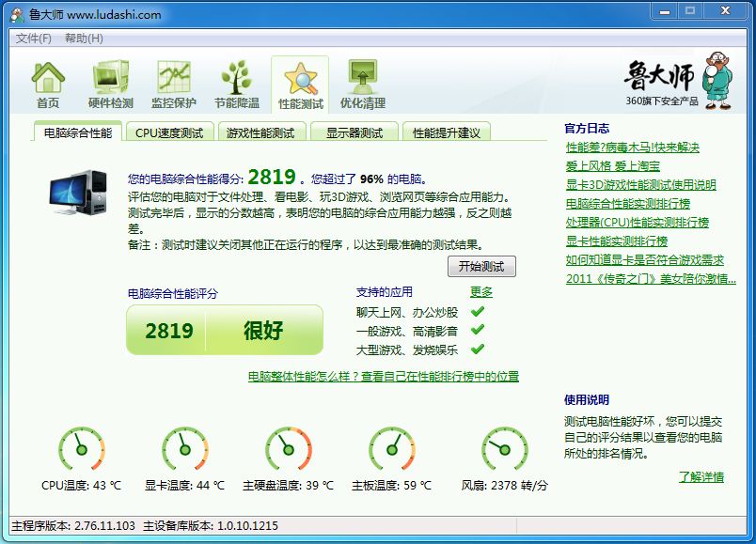Click the 更多 supported apps link
Screen dimensions: 756x544
click(480, 292)
